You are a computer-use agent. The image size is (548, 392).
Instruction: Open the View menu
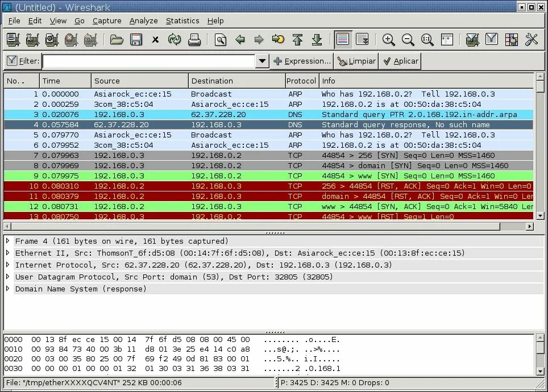point(57,21)
